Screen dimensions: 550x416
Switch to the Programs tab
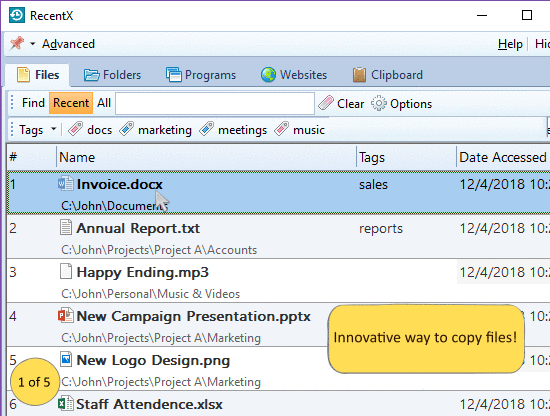tap(201, 75)
